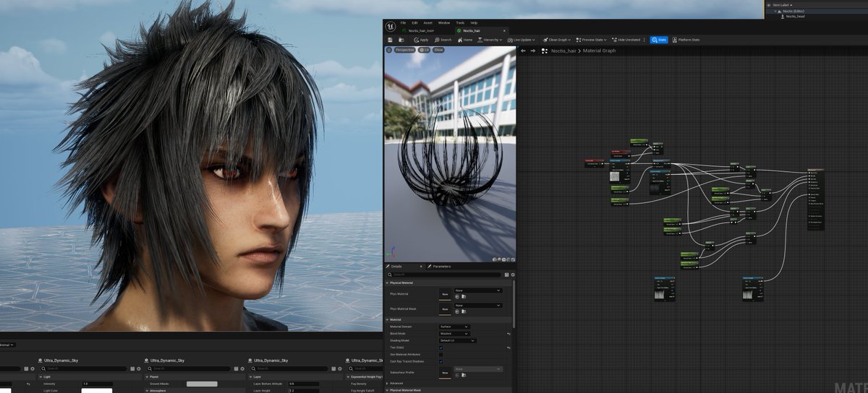
Task: Apply material changes with Apply
Action: pos(421,40)
